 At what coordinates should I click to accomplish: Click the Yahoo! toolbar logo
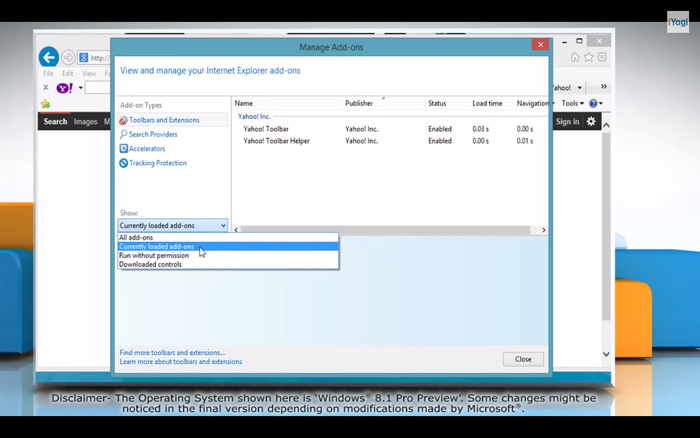click(64, 88)
